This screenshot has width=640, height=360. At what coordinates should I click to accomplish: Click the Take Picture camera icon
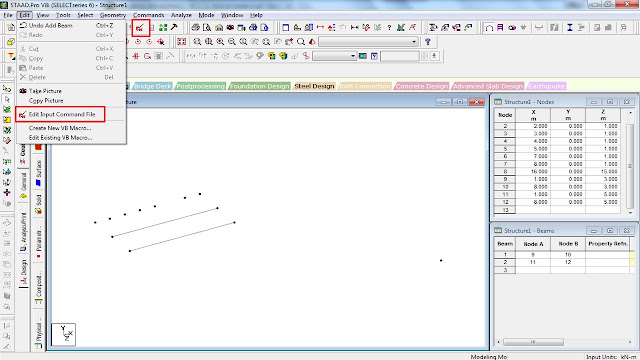click(x=23, y=91)
